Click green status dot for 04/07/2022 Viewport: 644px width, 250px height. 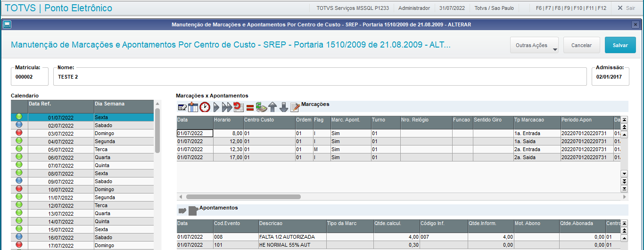pyautogui.click(x=19, y=141)
